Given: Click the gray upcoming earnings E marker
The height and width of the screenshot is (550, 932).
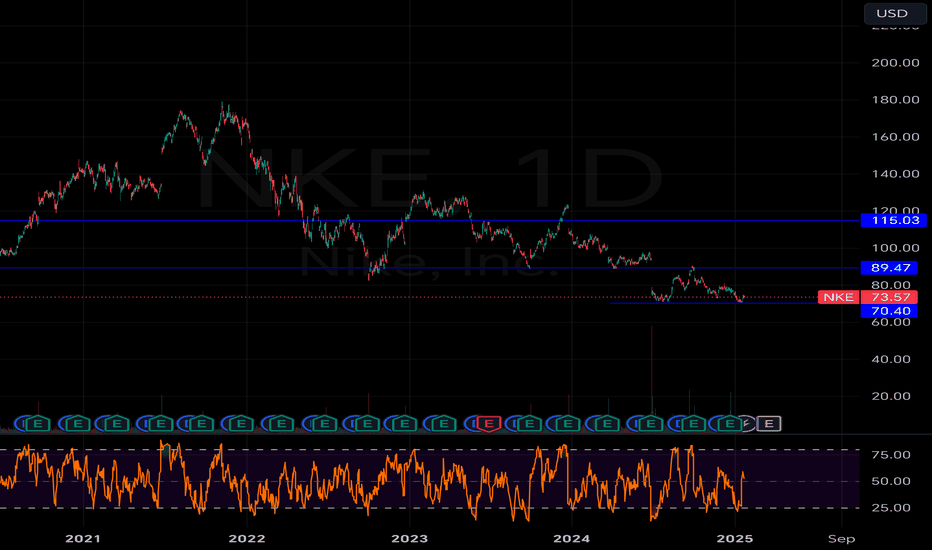Looking at the screenshot, I should pyautogui.click(x=769, y=424).
